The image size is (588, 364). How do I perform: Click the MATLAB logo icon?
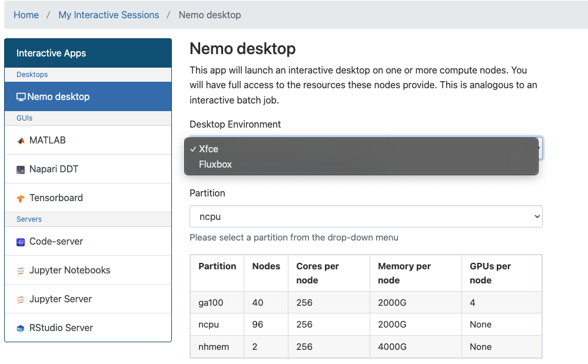21,141
